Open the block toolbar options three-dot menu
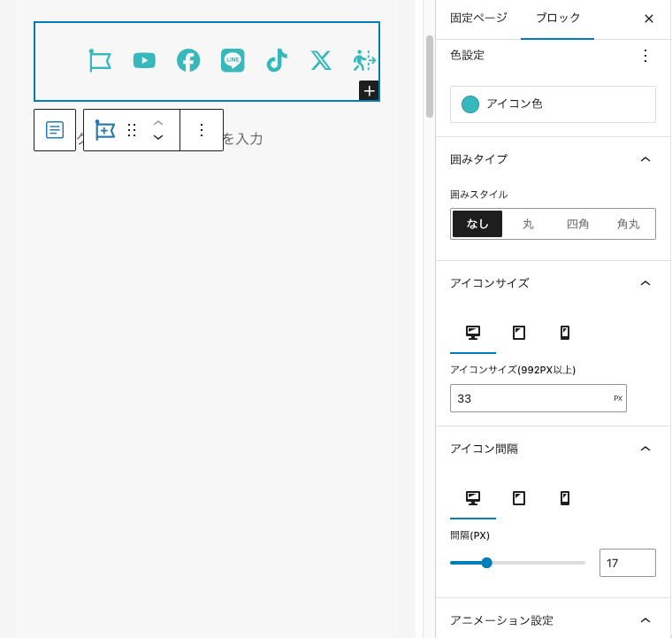 click(x=202, y=130)
